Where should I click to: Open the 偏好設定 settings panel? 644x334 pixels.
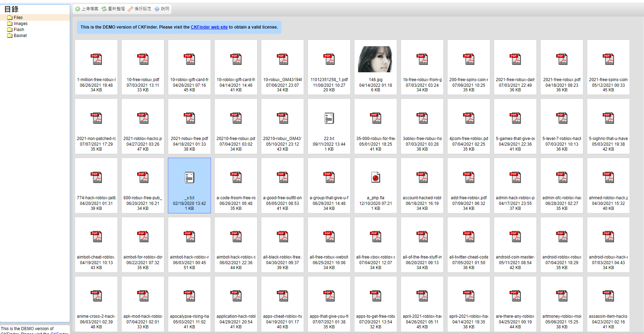tap(140, 9)
